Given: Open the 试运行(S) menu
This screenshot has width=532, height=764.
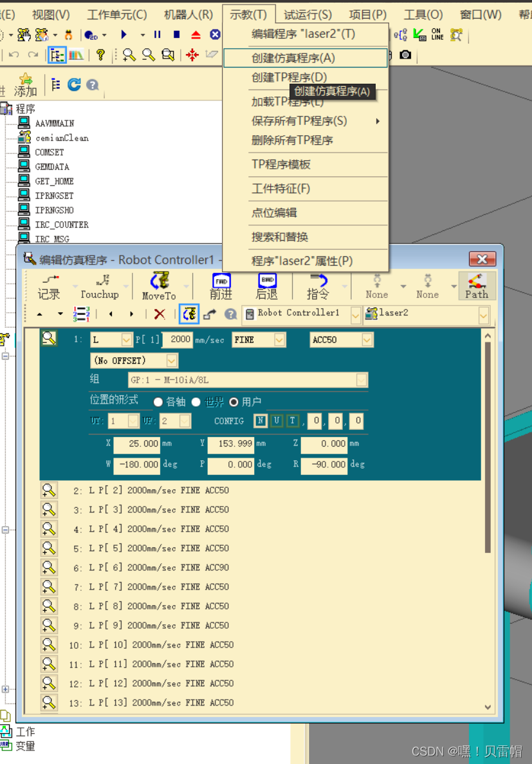Looking at the screenshot, I should 308,15.
